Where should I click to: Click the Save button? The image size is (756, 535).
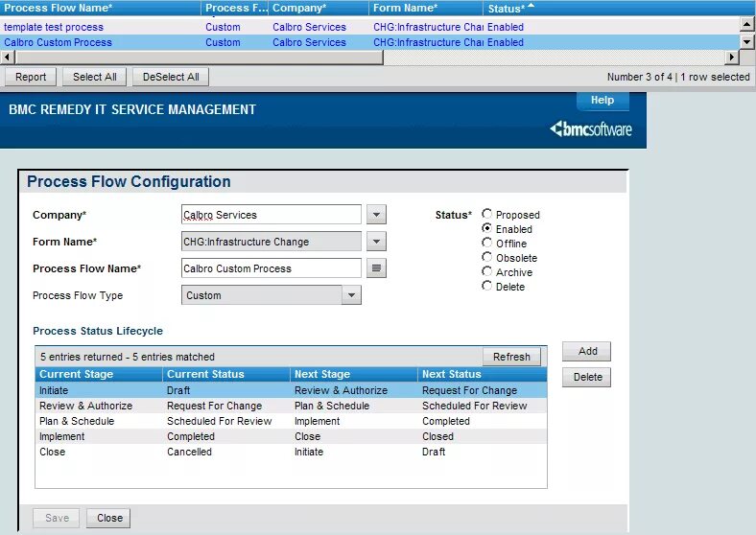57,518
